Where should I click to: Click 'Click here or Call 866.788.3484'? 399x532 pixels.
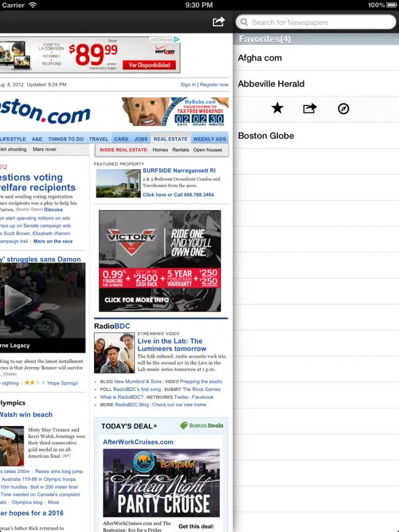[x=178, y=195]
